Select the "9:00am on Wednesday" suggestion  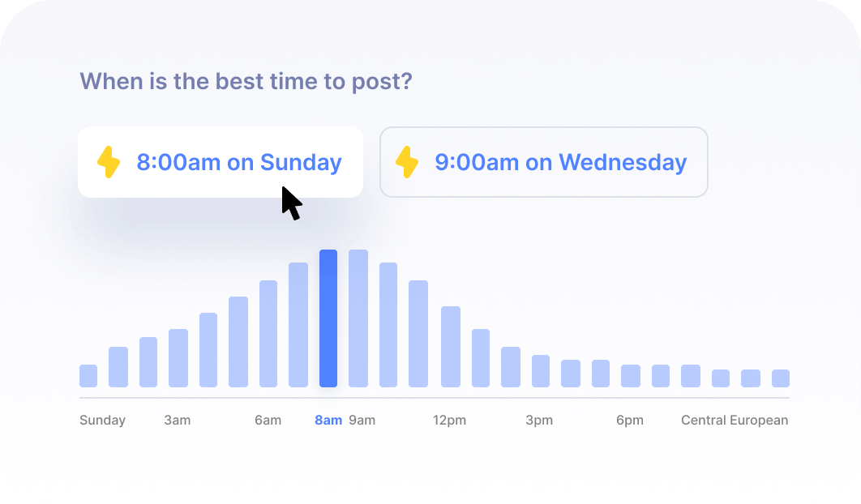pos(543,162)
